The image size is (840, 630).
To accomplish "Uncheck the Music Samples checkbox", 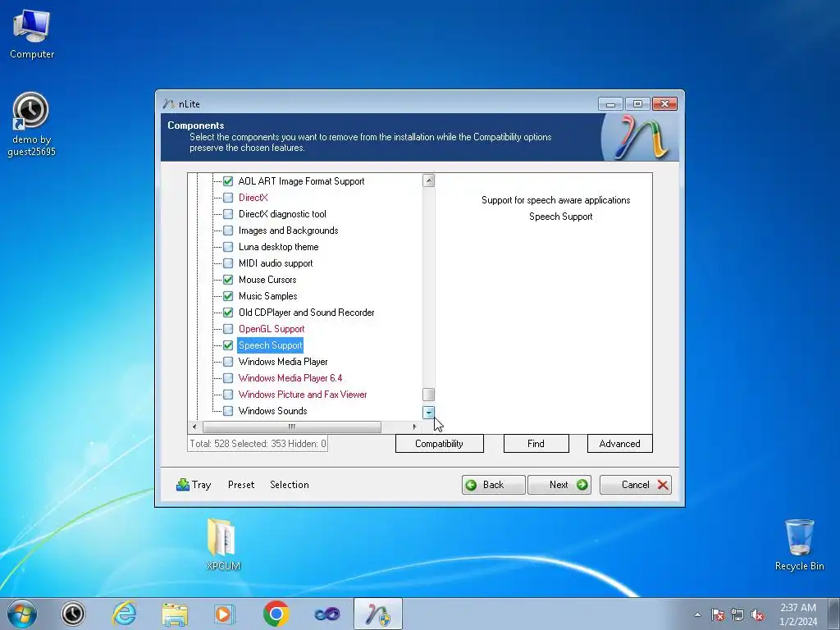I will click(x=228, y=296).
